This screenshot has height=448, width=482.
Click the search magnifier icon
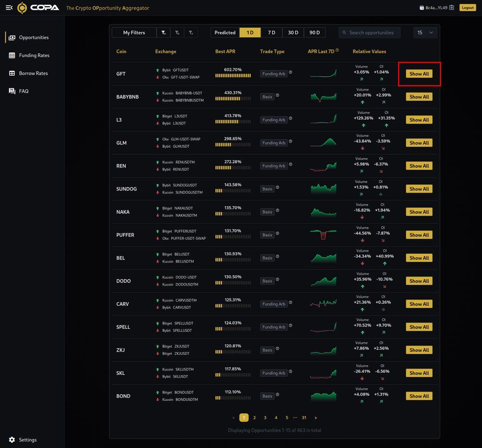(x=344, y=33)
